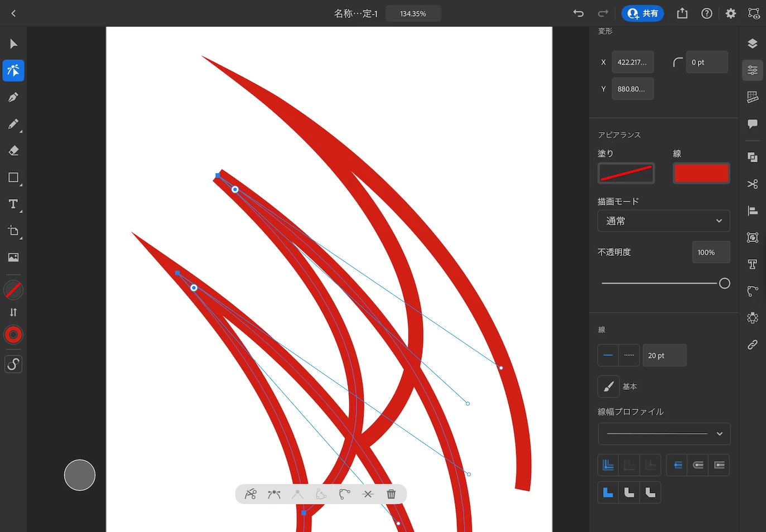Open the Path panel icon

pos(753,291)
